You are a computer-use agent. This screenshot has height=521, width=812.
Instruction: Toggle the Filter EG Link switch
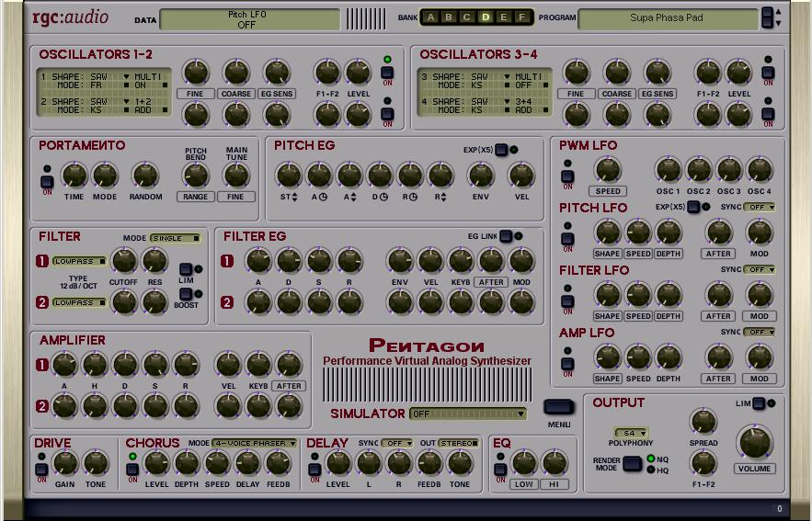[506, 236]
